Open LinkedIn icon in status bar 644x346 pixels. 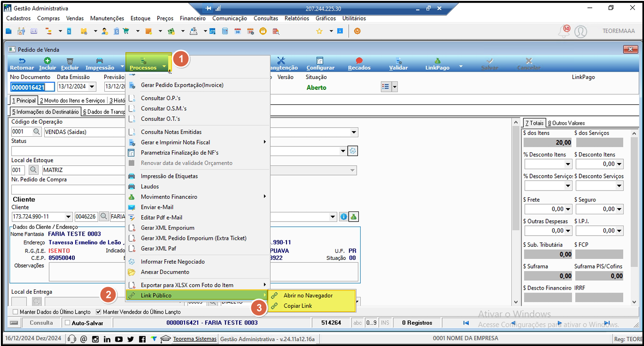point(107,339)
